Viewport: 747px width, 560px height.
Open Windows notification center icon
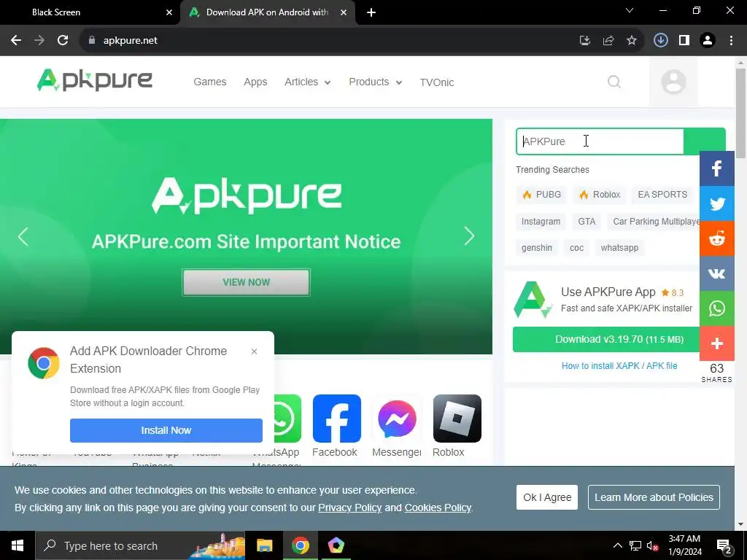[x=724, y=545]
